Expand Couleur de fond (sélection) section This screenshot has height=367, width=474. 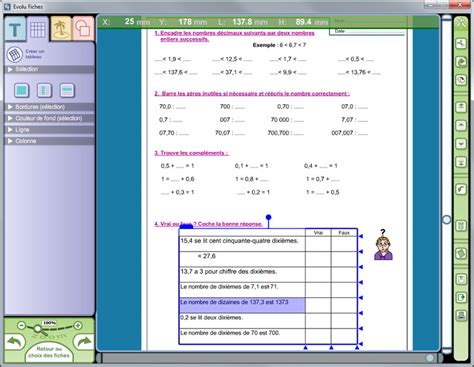[x=49, y=118]
